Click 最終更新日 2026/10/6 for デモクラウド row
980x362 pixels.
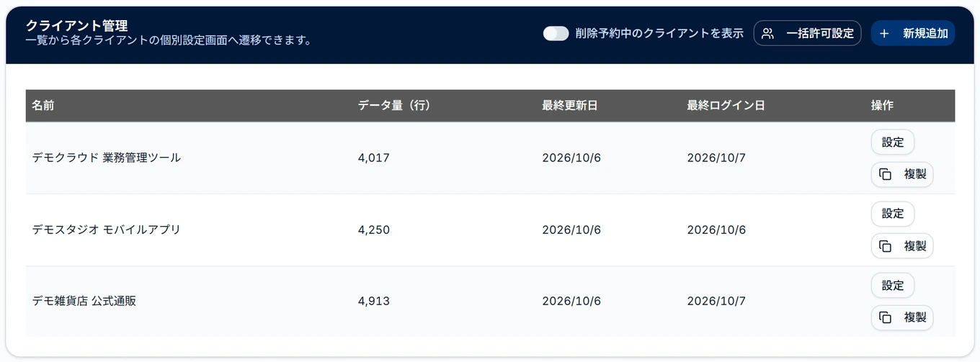coord(571,158)
